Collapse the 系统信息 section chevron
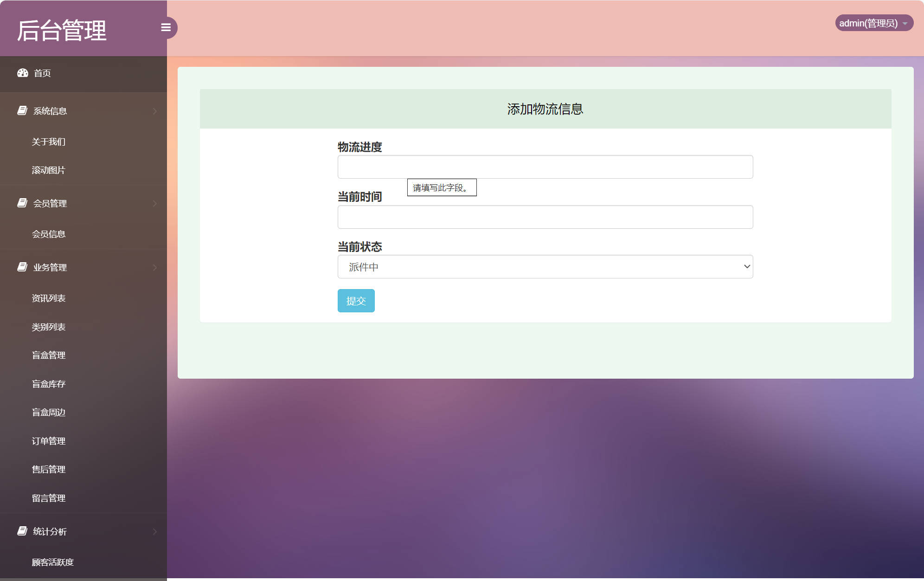Screen dimensions: 924x581 pyautogui.click(x=155, y=110)
